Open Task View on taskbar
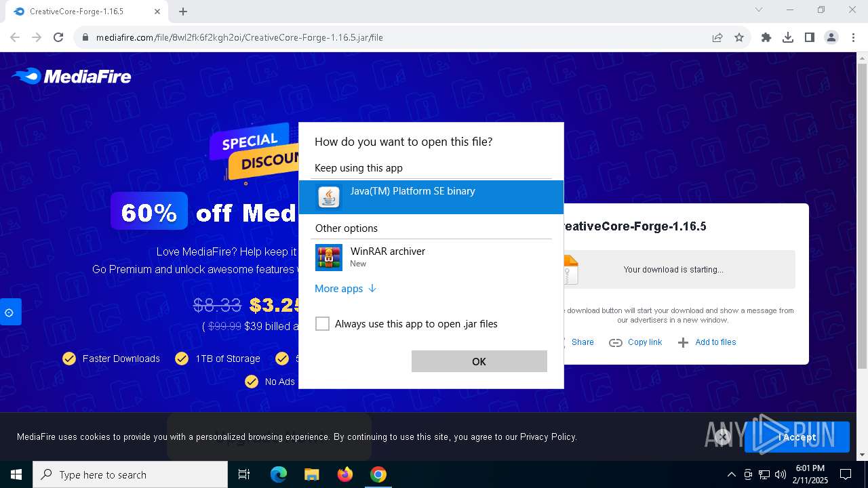Image resolution: width=868 pixels, height=488 pixels. [244, 474]
